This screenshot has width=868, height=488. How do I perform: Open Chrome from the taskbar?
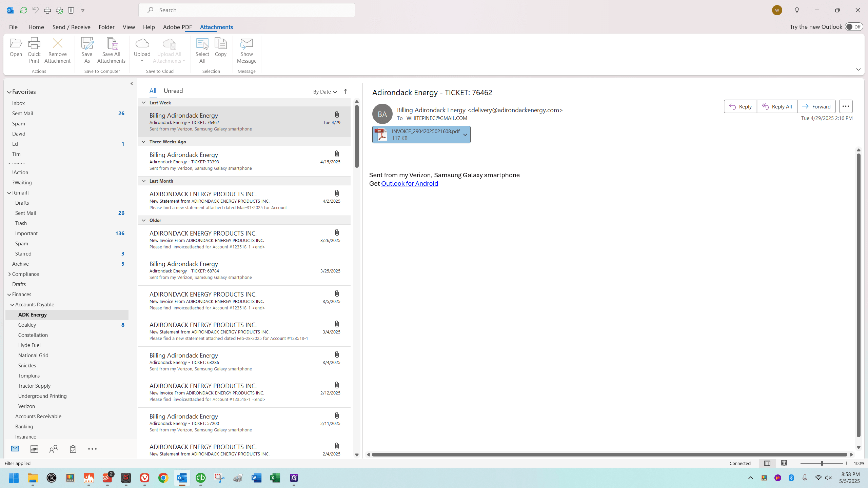coord(163,478)
